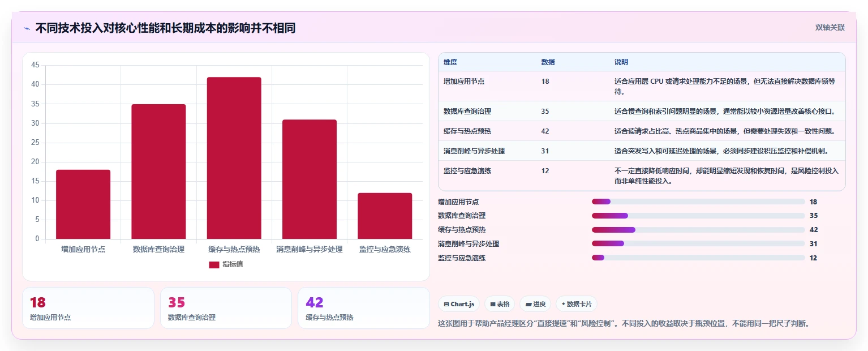Click the 监控与应急演练 progress bar
The width and height of the screenshot is (868, 351).
[698, 258]
